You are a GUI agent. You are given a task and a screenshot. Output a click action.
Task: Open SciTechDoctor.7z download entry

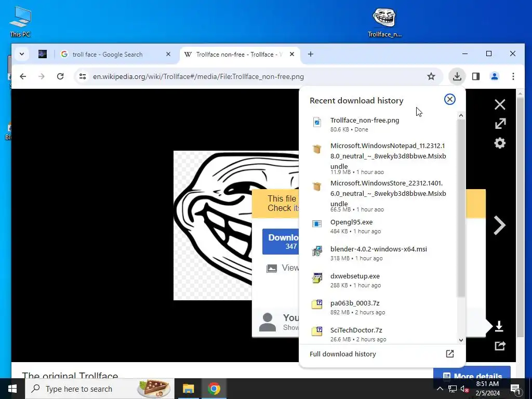pos(378,334)
